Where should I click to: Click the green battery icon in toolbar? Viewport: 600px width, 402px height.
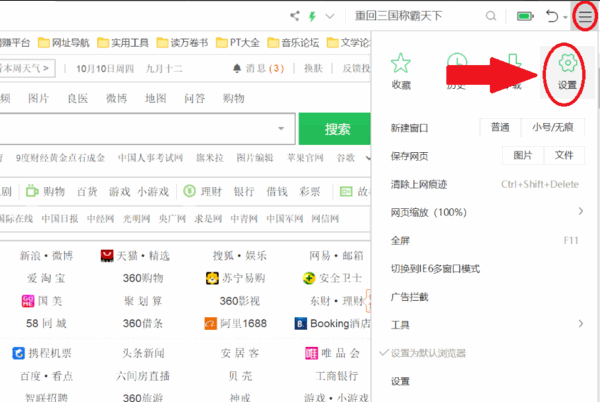tap(524, 16)
